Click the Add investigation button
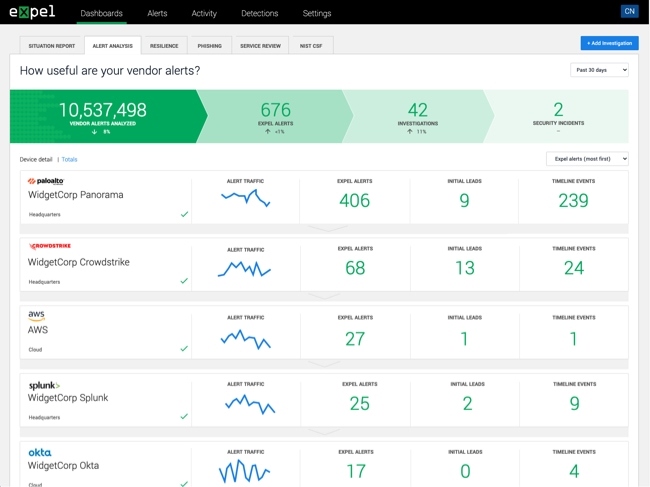Screen dimensions: 650x487 click(x=609, y=43)
